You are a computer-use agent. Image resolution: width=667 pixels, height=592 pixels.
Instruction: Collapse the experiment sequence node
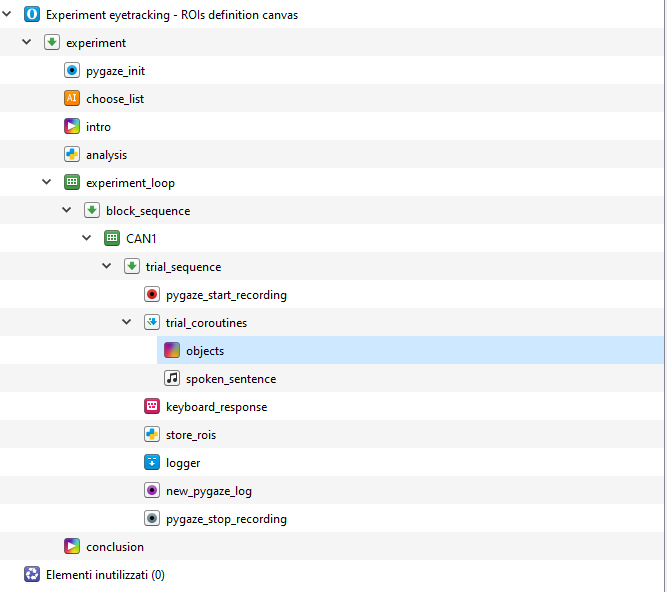pyautogui.click(x=27, y=43)
